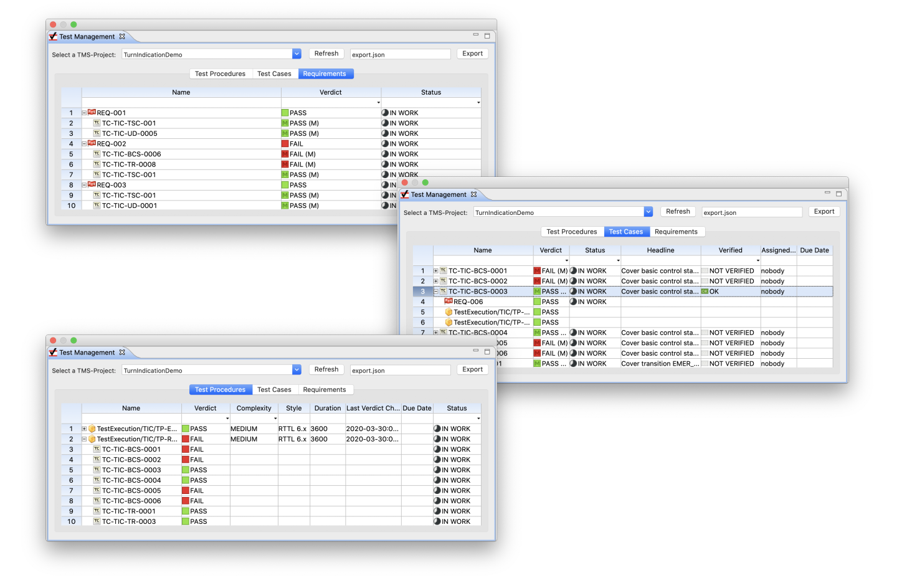Expand TC-TIC-BCS-0002 in the Test Cases window
902x588 pixels.
(x=436, y=281)
